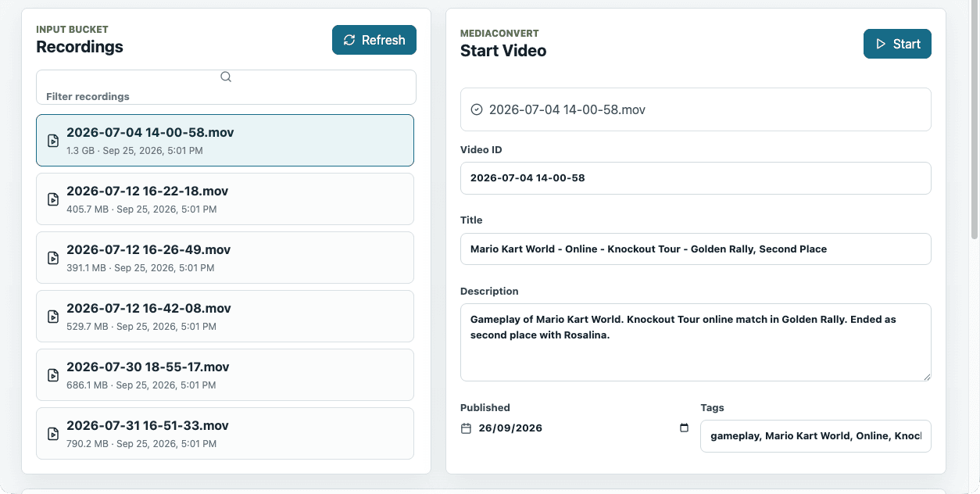
Task: Click the video file icon for 2026-07-30 18-55-17.mov
Action: pyautogui.click(x=53, y=375)
